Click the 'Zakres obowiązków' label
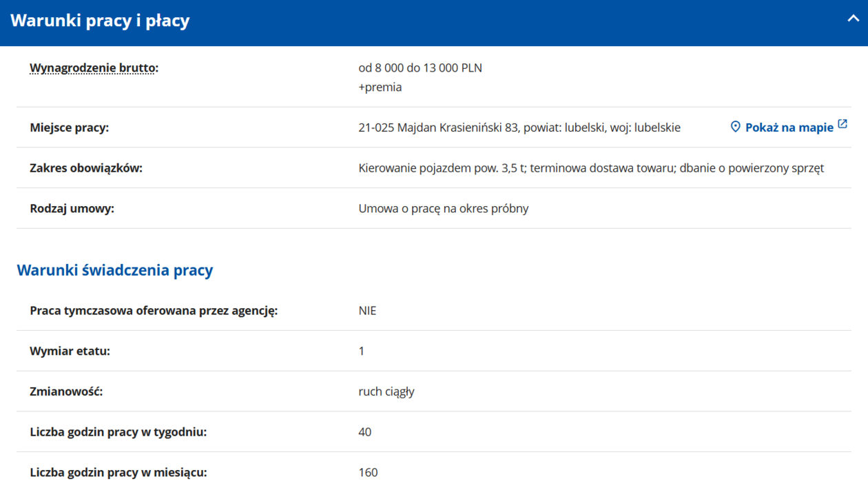Image resolution: width=868 pixels, height=490 pixels. [x=86, y=168]
